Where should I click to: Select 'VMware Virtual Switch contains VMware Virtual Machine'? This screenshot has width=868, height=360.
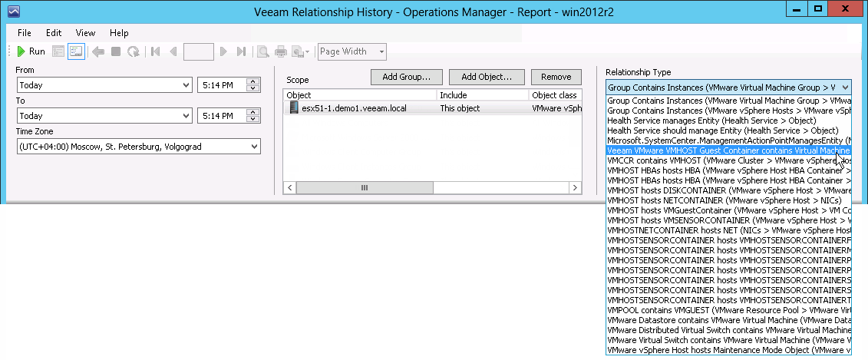[728, 340]
